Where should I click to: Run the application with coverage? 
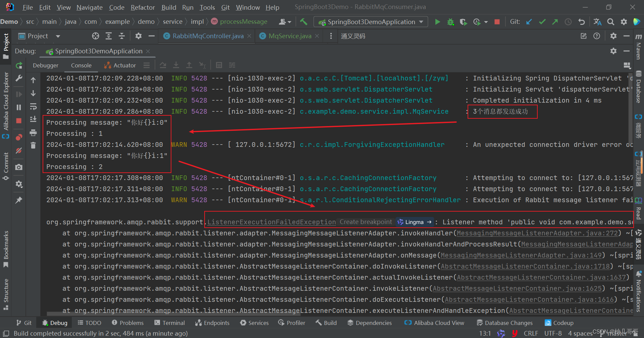point(463,22)
